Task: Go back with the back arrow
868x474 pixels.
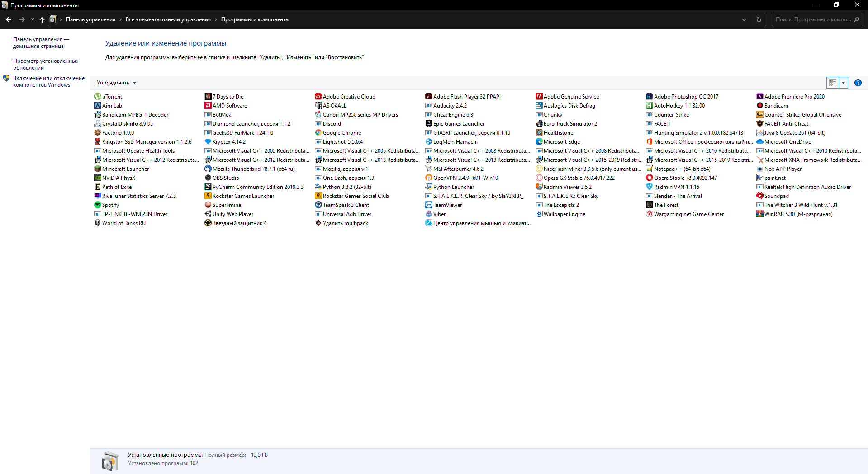Action: pos(9,19)
